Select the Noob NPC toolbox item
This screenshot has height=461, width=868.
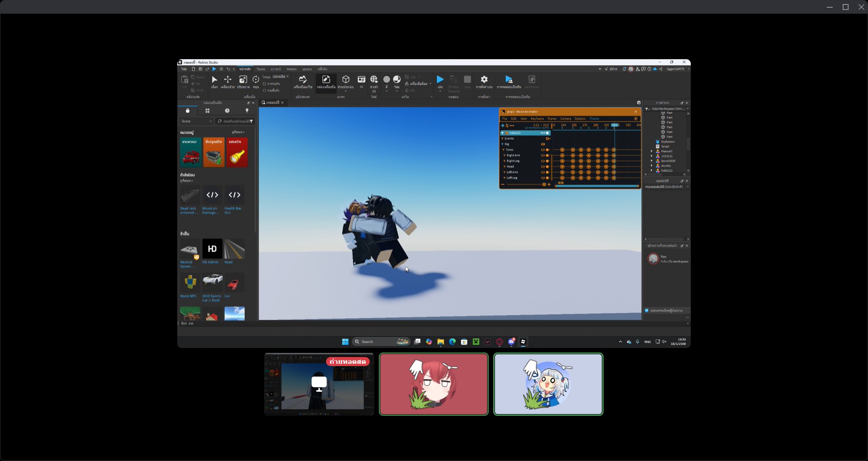tap(190, 286)
